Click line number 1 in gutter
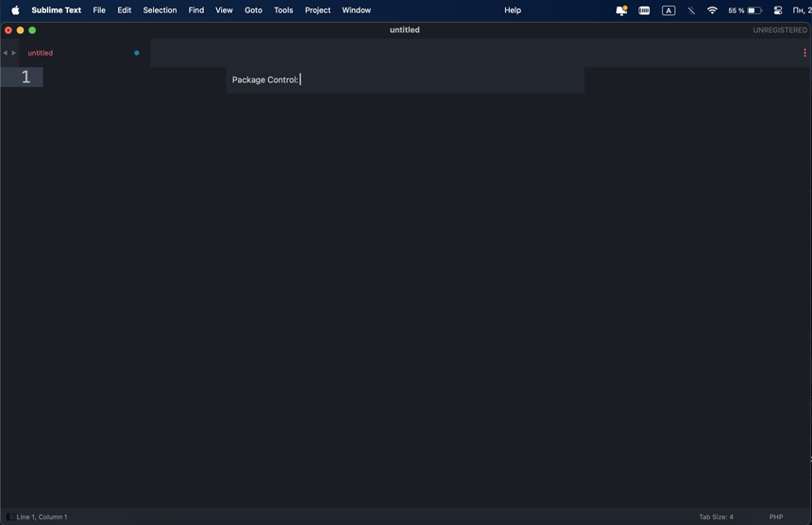Image resolution: width=812 pixels, height=525 pixels. coord(25,77)
